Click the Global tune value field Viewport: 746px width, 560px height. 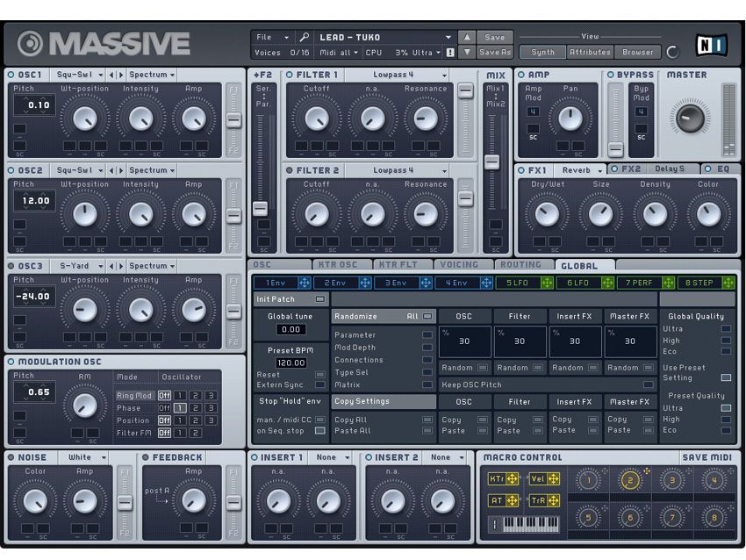tap(291, 329)
